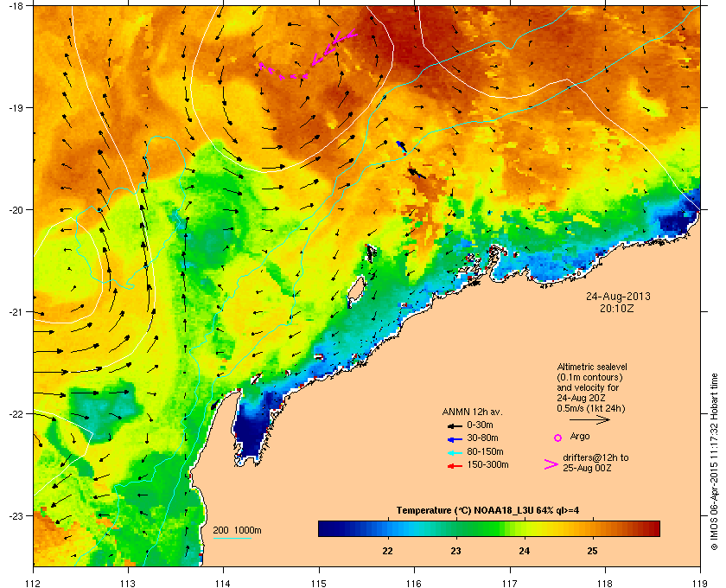Click the color bar tick label 25

(x=592, y=552)
